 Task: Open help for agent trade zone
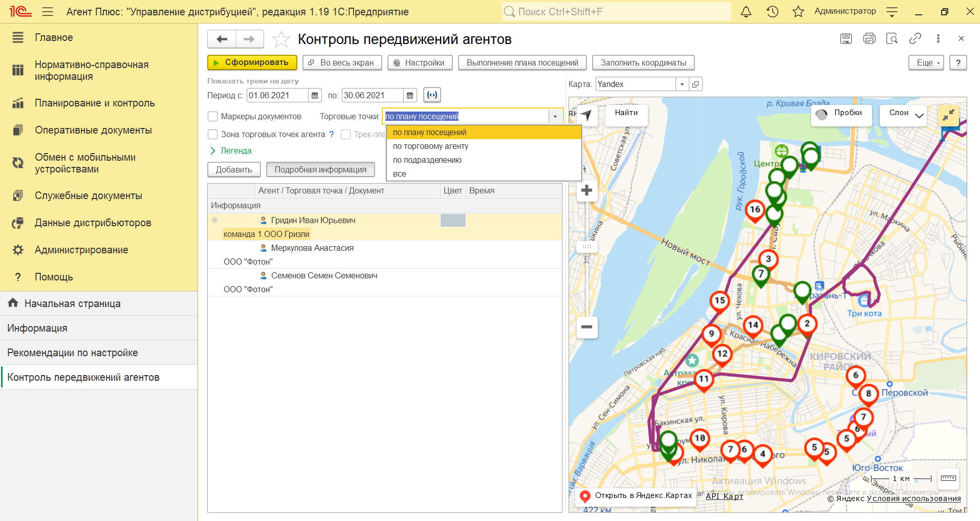click(332, 134)
